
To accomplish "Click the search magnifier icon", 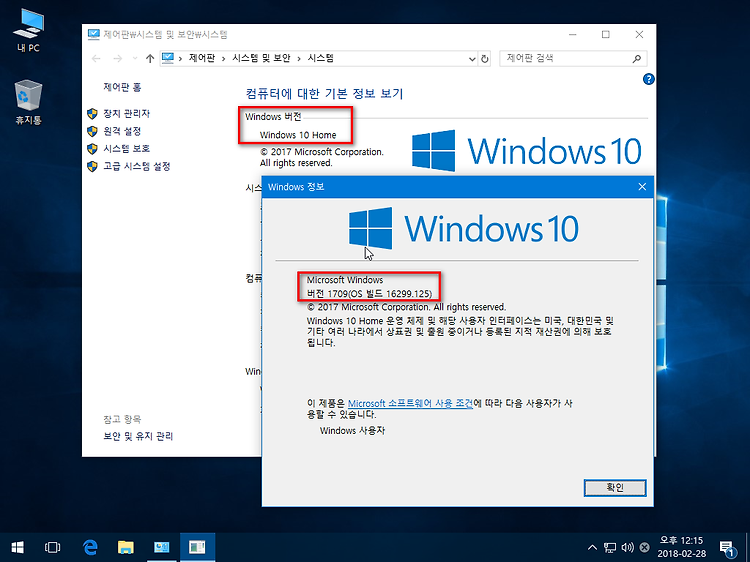I will [x=637, y=58].
